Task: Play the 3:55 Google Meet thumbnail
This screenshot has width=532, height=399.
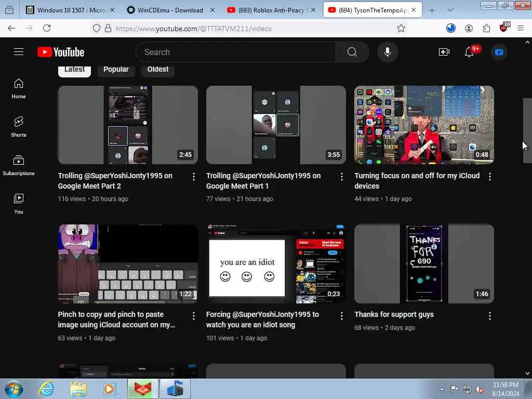Action: coord(276,125)
